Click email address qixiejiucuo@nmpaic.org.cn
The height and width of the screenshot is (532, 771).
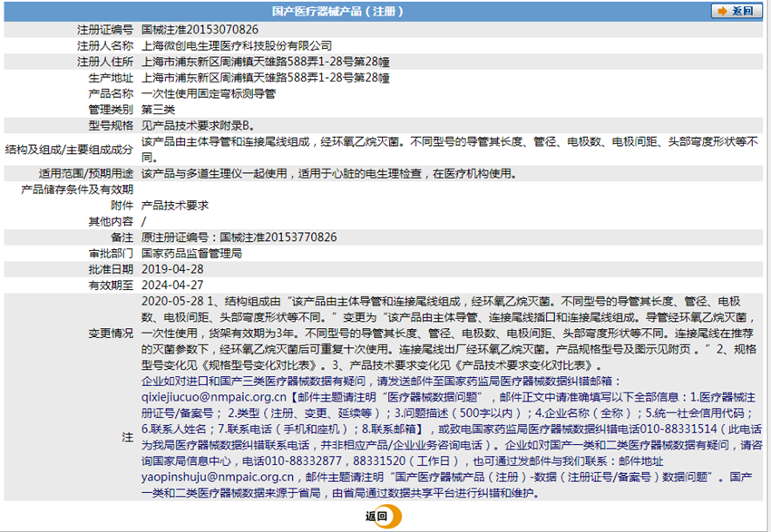click(x=214, y=397)
